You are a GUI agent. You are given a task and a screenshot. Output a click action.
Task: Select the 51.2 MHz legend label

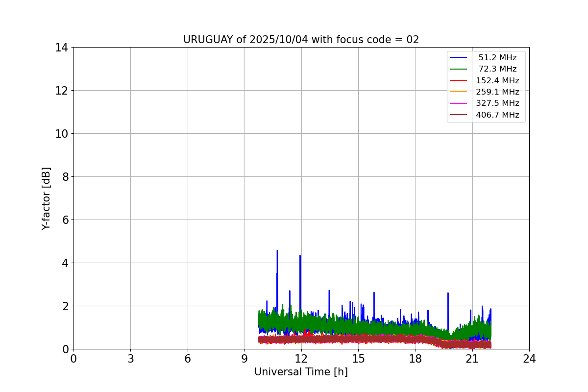[x=497, y=57]
